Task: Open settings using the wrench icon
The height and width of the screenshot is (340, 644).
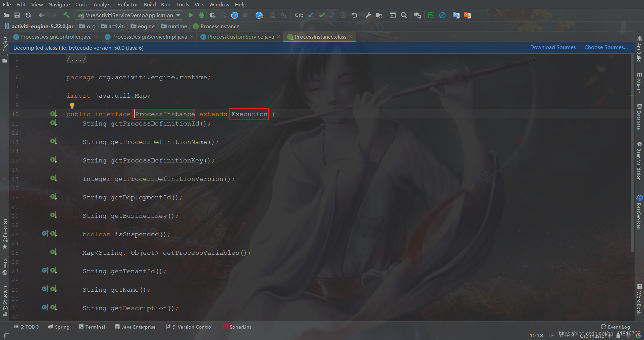Action: pos(368,15)
